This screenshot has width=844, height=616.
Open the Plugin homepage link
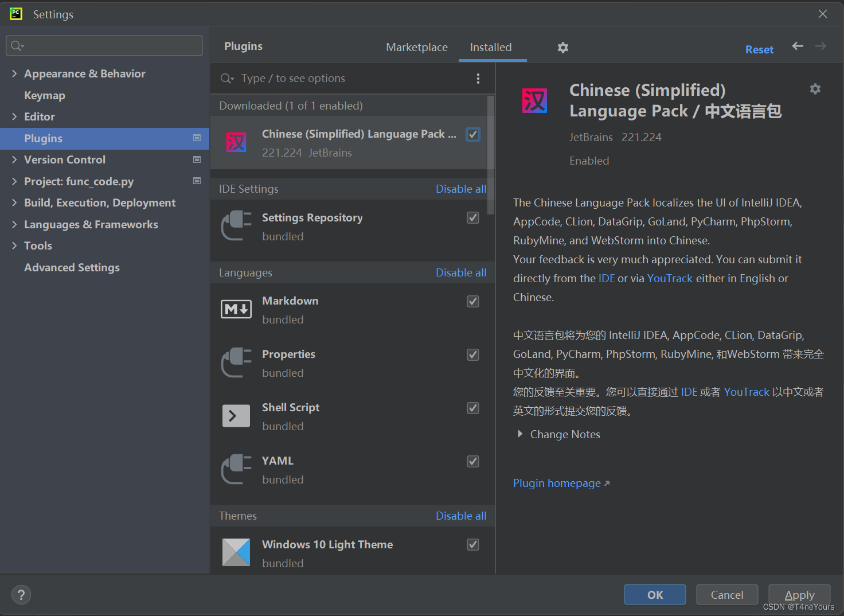point(561,483)
